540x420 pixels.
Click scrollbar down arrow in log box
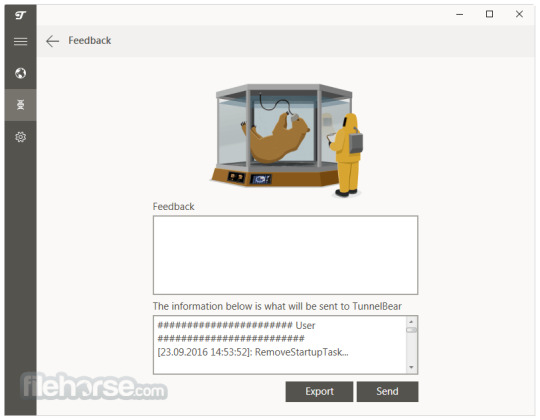coord(411,367)
